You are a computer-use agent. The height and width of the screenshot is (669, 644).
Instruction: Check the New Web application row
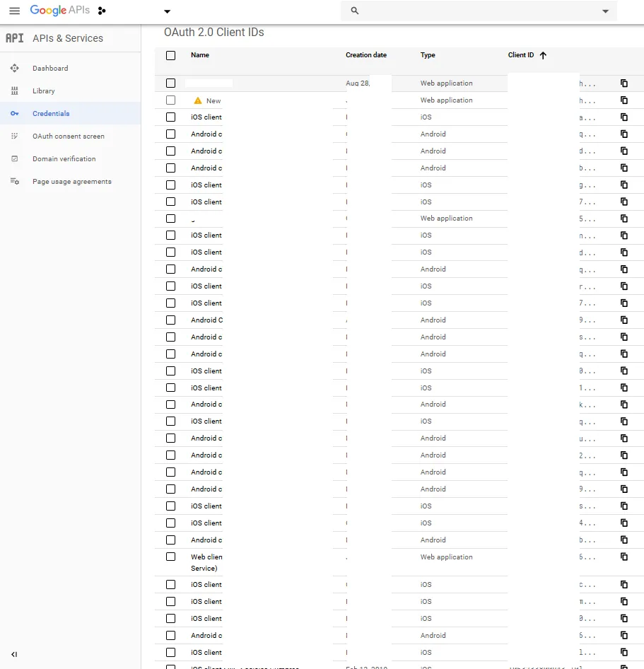170,100
